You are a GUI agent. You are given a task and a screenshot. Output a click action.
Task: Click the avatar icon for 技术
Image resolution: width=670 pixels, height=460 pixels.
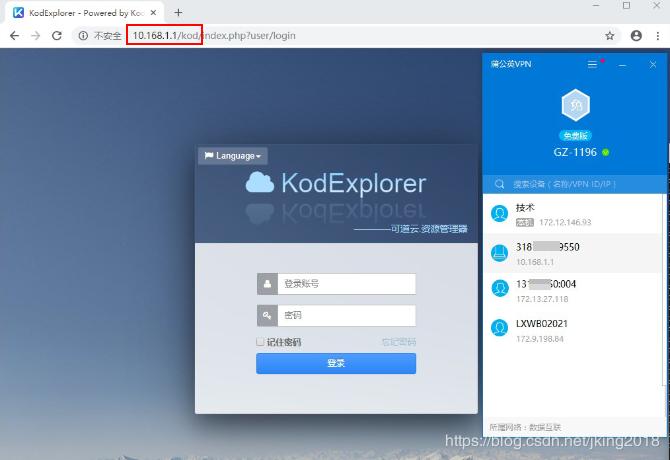point(500,214)
